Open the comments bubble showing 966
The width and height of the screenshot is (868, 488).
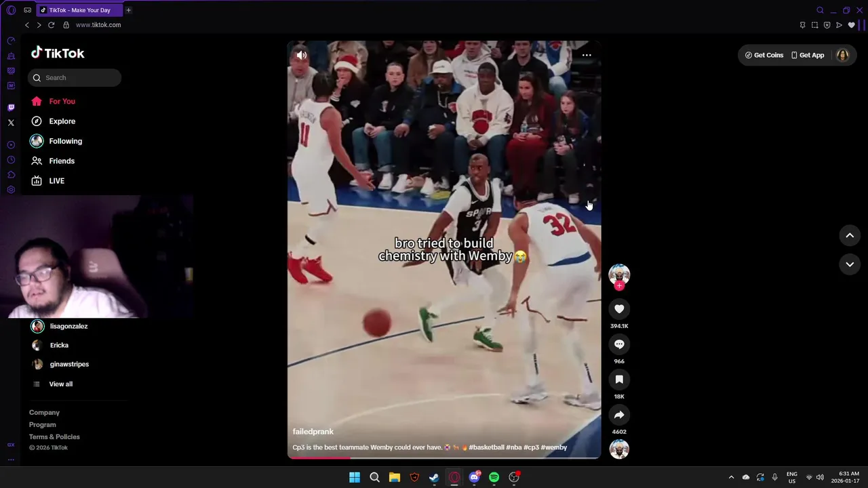(x=619, y=344)
